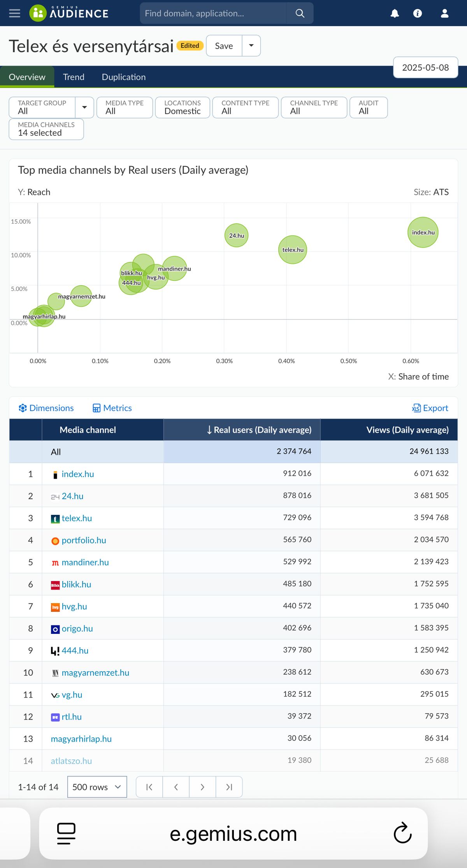
Task: Expand the Save options dropdown arrow
Action: click(251, 45)
